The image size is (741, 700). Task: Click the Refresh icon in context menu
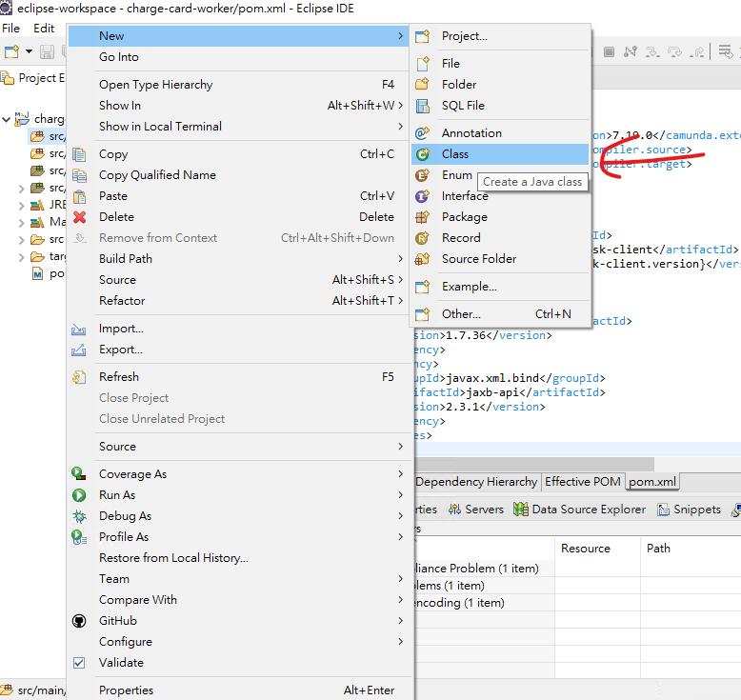pyautogui.click(x=79, y=377)
